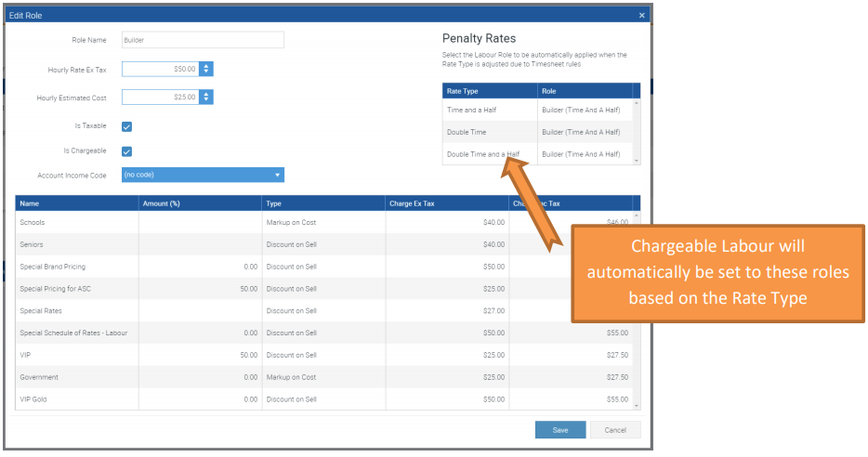
Task: Select the VIP Gold pricing row
Action: coord(76,398)
